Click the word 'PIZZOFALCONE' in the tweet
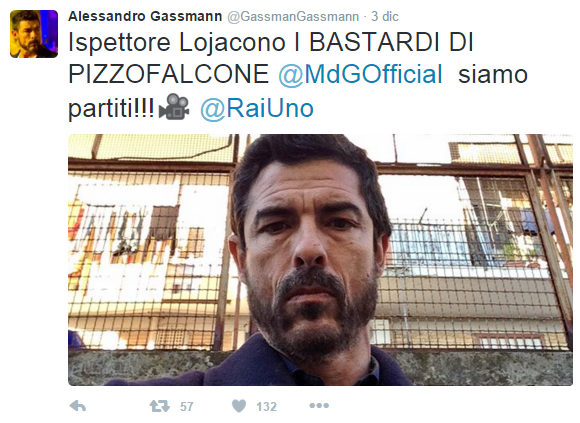 click(x=169, y=74)
